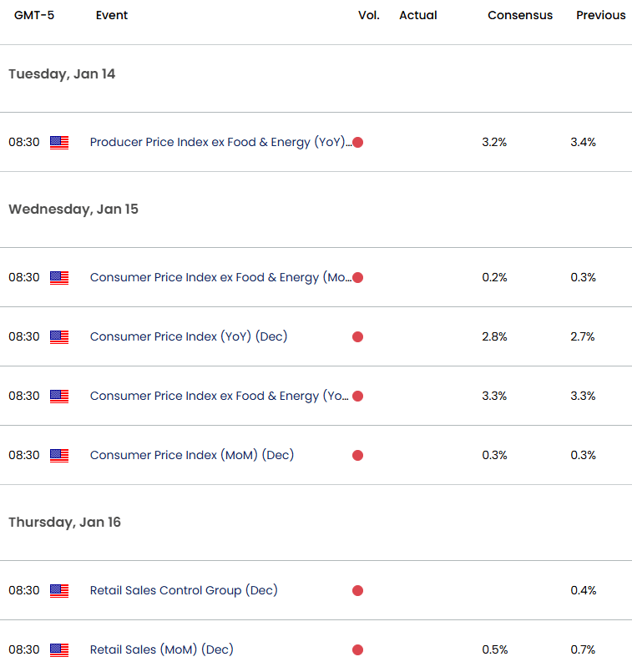Image resolution: width=632 pixels, height=672 pixels.
Task: Click the US flag beside Retail Sales Control Group
Action: coord(58,590)
